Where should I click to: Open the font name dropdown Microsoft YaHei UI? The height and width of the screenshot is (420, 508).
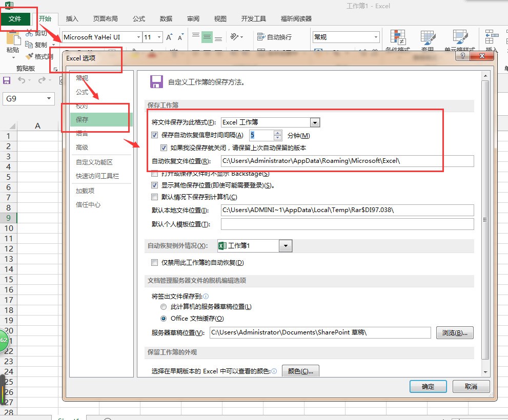point(138,37)
